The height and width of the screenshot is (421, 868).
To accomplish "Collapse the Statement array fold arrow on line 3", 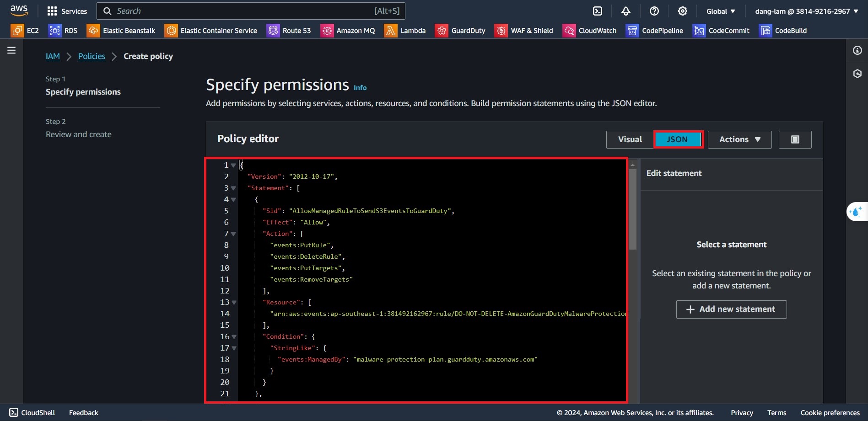I will pyautogui.click(x=233, y=188).
